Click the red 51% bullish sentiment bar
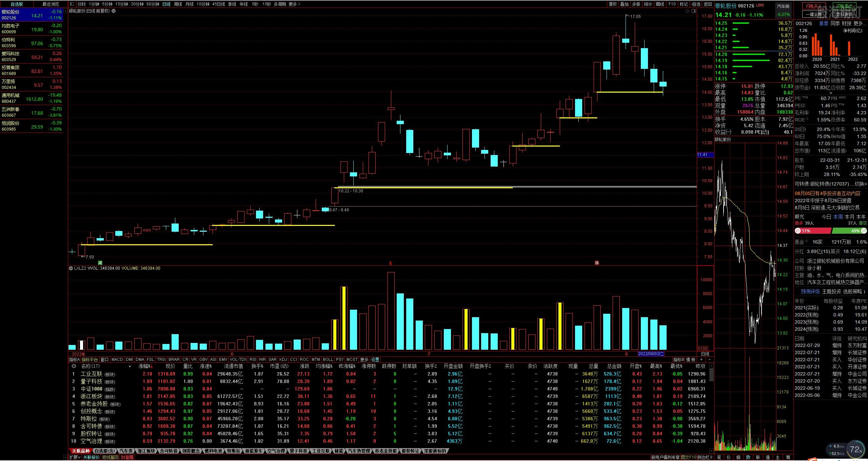The width and height of the screenshot is (868, 461). [813, 231]
